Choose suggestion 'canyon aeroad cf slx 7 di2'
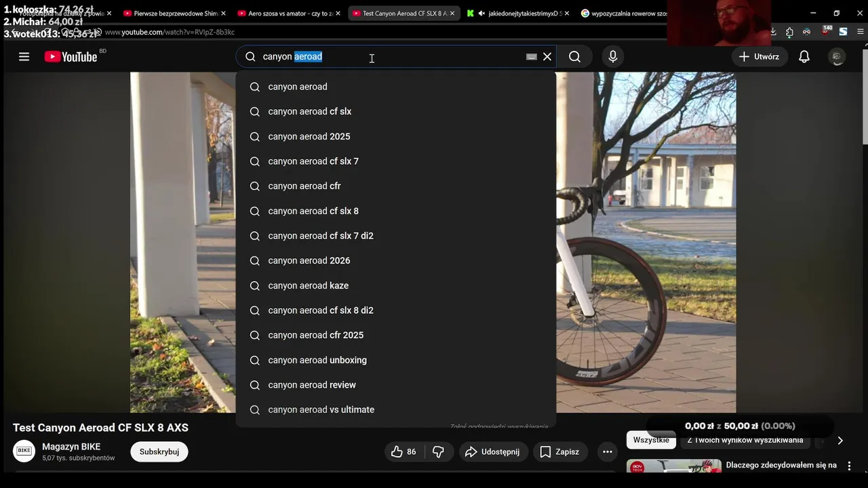868x488 pixels. [x=396, y=236]
